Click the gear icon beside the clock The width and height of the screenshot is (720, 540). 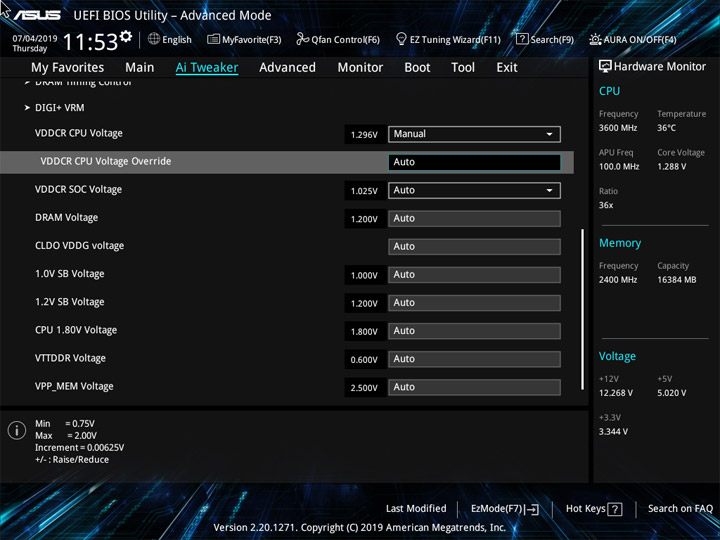point(126,36)
